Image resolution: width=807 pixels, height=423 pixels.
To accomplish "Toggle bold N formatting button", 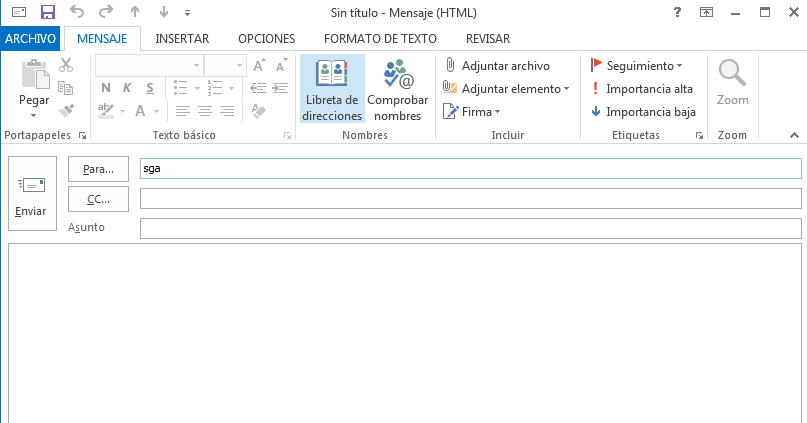I will [x=105, y=88].
